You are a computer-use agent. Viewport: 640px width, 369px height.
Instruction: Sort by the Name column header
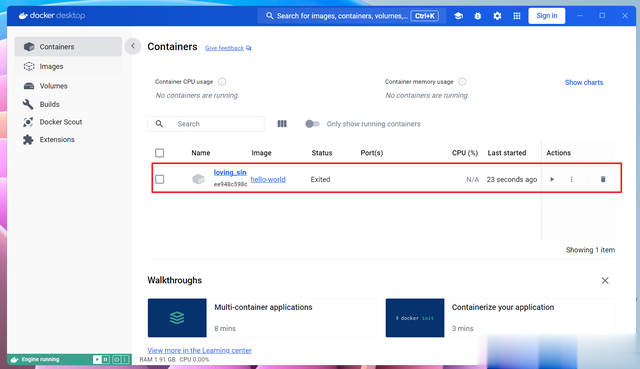click(x=201, y=153)
